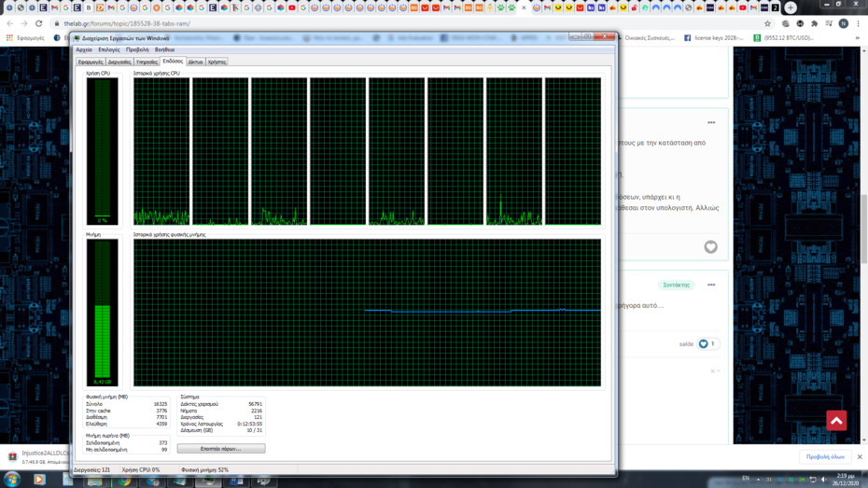868x488 pixels.
Task: Click the red scroll-to-top arrow button
Action: coord(836,421)
